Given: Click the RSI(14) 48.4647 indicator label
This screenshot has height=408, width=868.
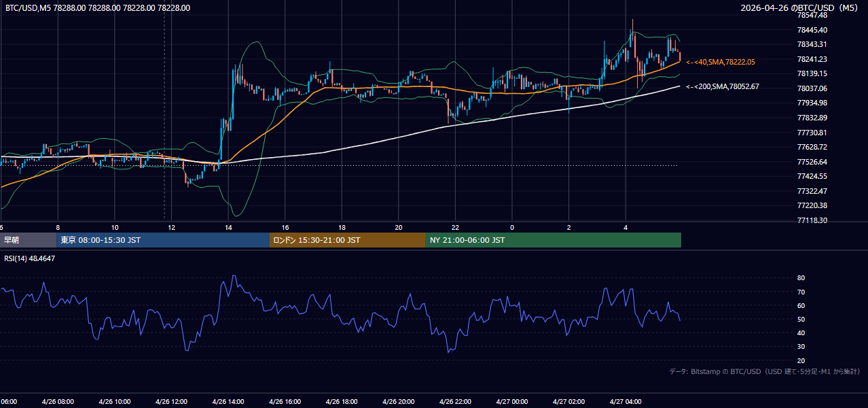Looking at the screenshot, I should click(30, 258).
